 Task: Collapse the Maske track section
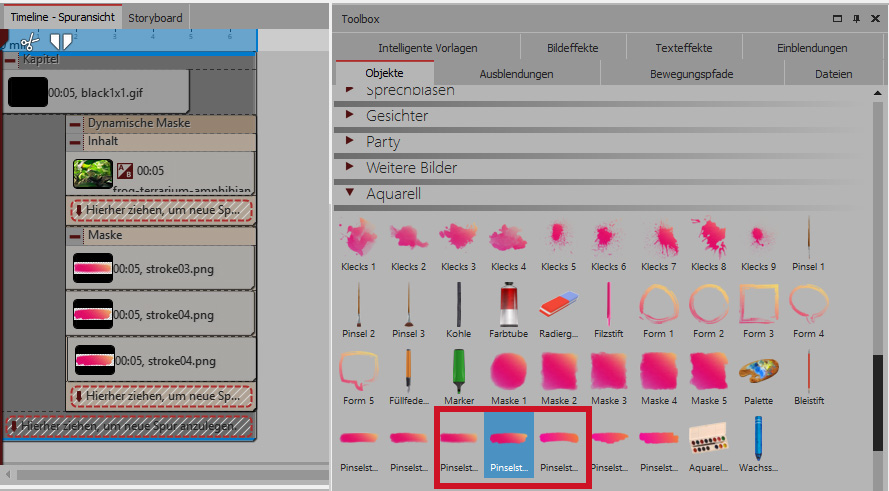point(76,236)
